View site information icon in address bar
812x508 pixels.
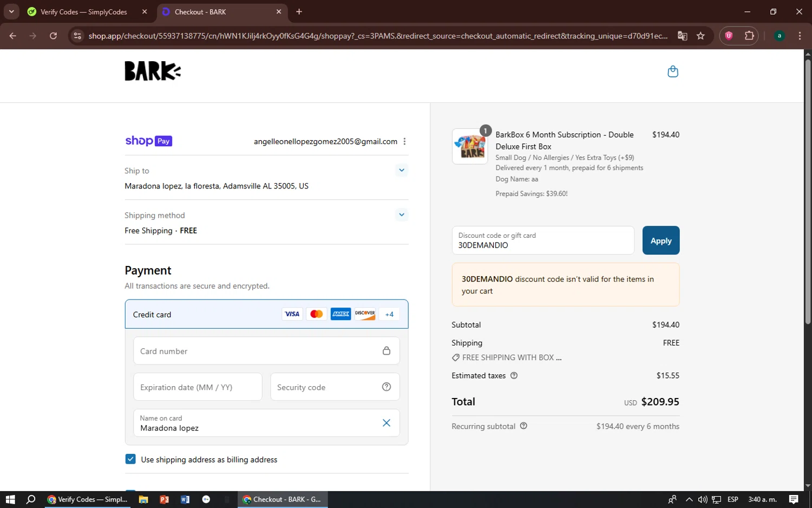pos(77,36)
